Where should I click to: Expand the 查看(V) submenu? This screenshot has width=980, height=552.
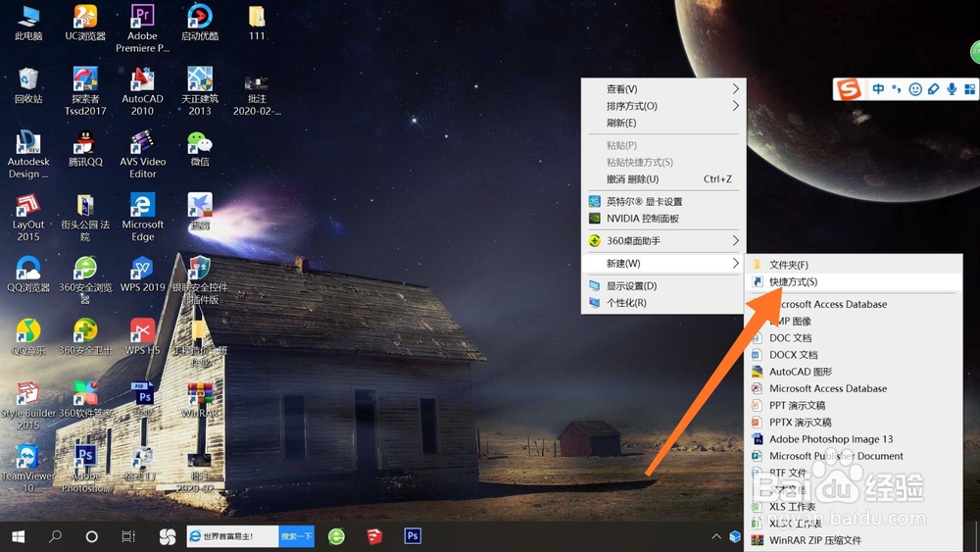(663, 89)
